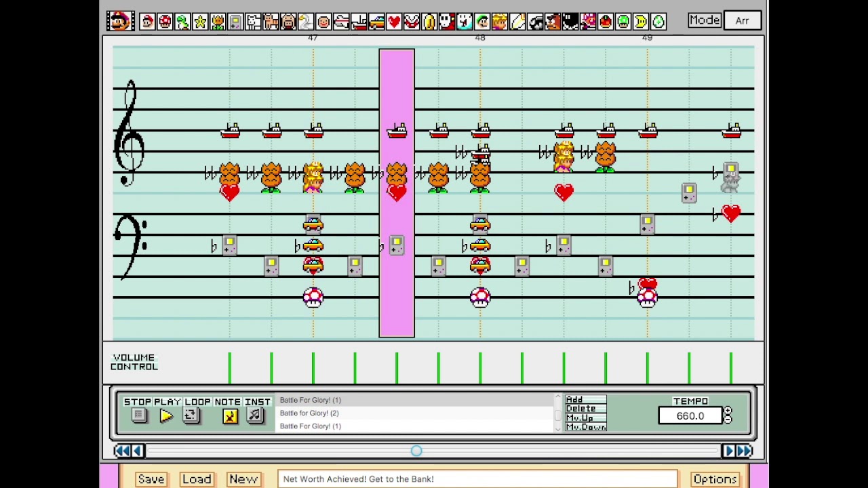Click the song position slider knob
This screenshot has width=868, height=488.
[x=416, y=451]
